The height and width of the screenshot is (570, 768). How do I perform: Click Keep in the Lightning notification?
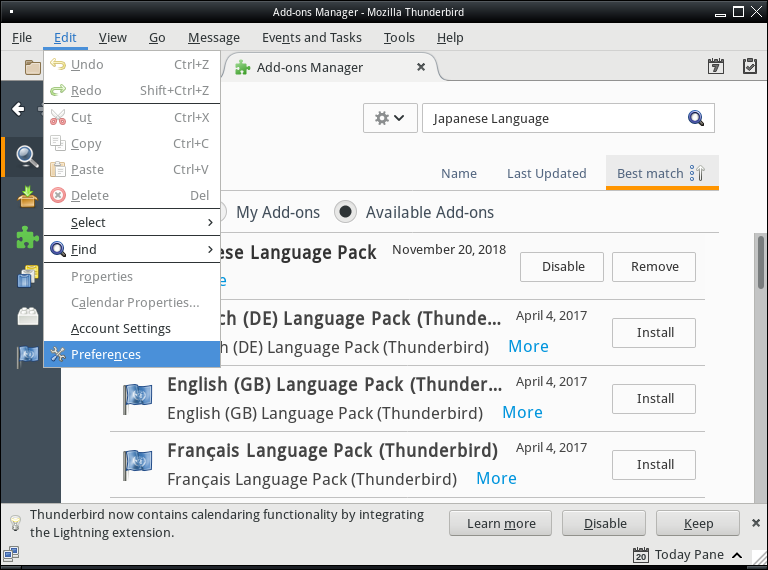pyautogui.click(x=698, y=523)
